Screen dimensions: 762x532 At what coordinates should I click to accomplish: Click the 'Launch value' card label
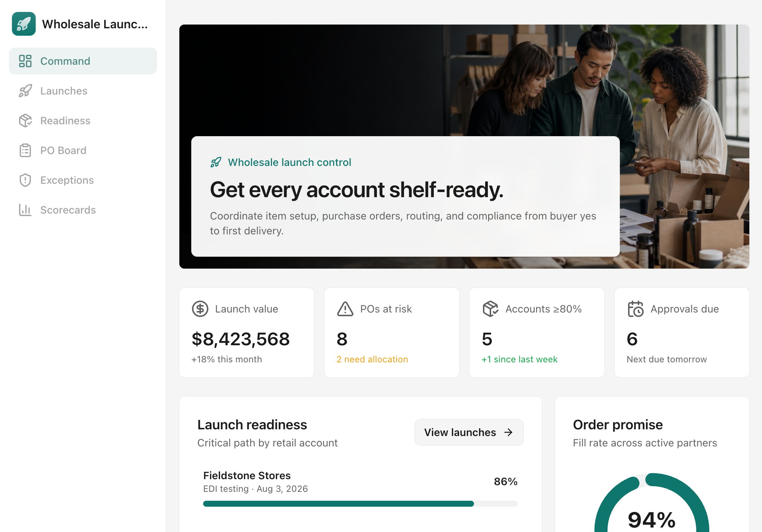point(247,309)
